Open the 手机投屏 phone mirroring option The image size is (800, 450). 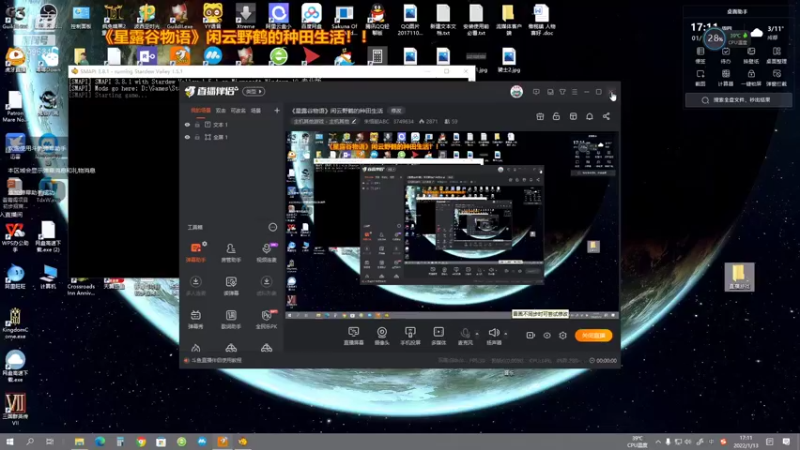coord(410,336)
